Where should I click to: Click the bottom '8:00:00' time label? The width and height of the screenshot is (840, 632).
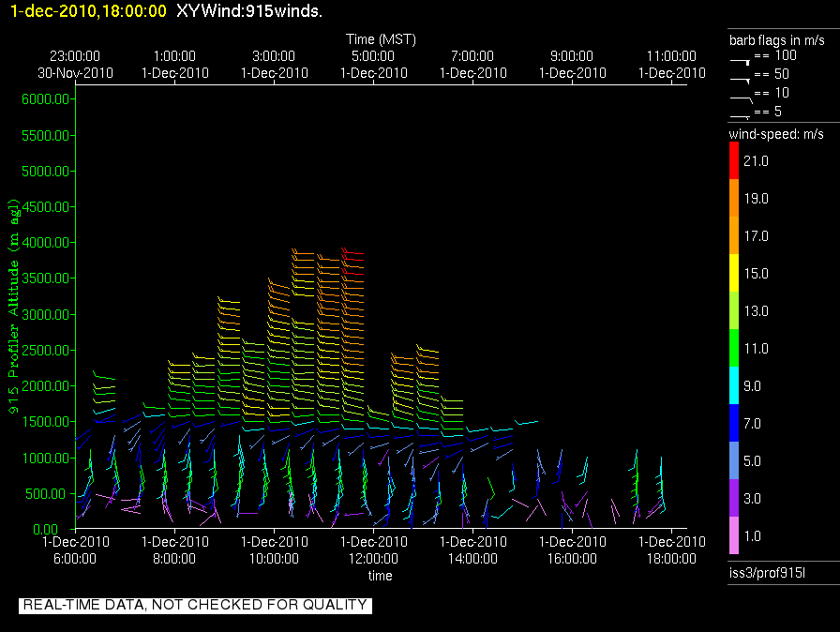[x=174, y=559]
